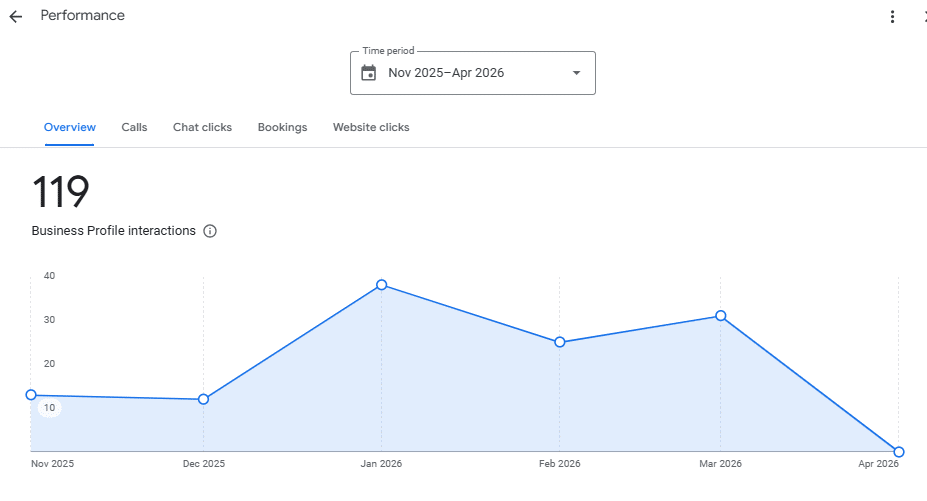
Task: Click the Performance page title
Action: [82, 15]
